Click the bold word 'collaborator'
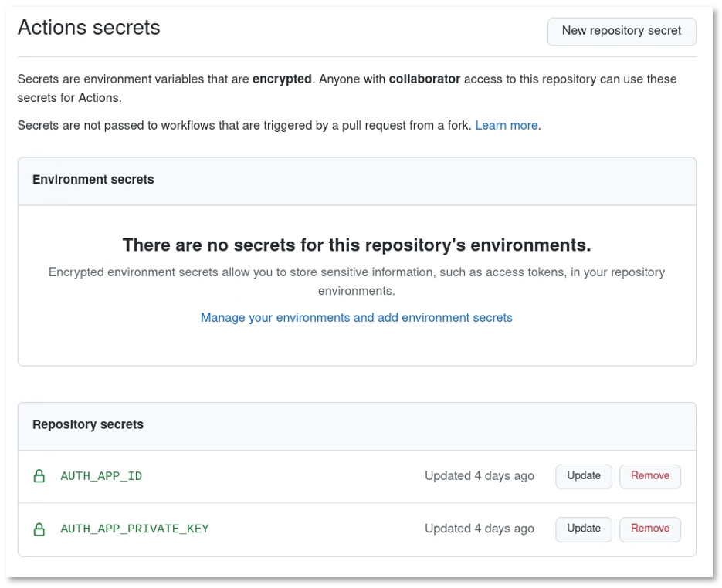Screen dimensions: 722x588 424,79
